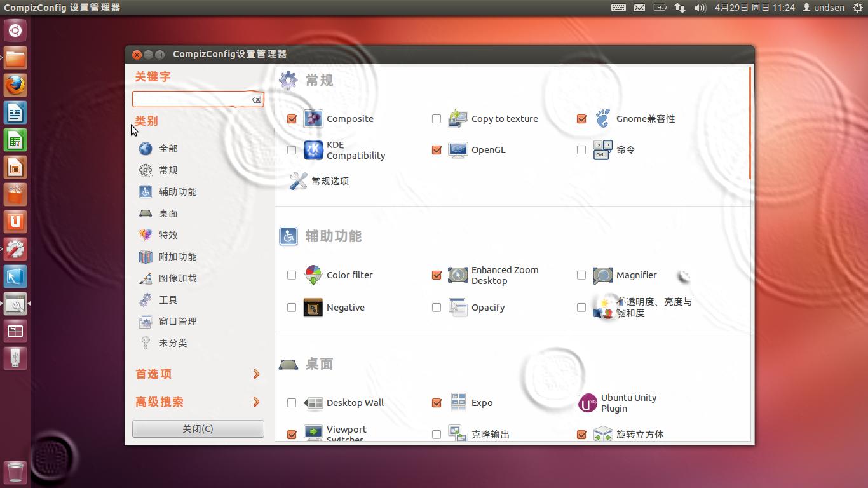Open the clock showing 4月29日 周日 11:24

pyautogui.click(x=754, y=8)
